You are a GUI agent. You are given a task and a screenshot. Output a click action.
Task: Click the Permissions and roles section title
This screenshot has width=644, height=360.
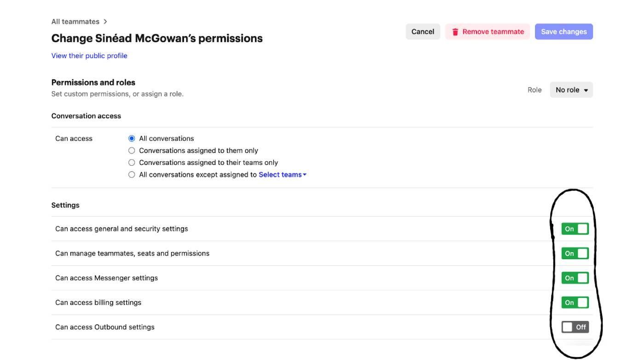click(93, 82)
